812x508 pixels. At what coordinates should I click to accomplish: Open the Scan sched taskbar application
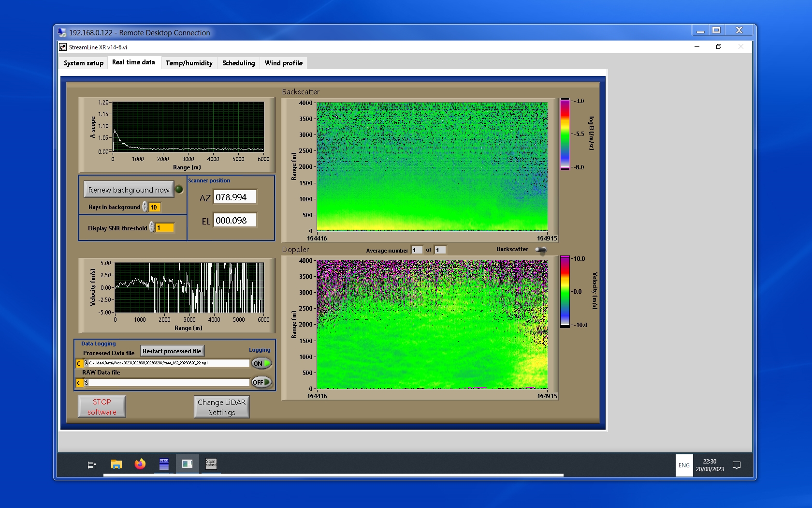tap(211, 464)
